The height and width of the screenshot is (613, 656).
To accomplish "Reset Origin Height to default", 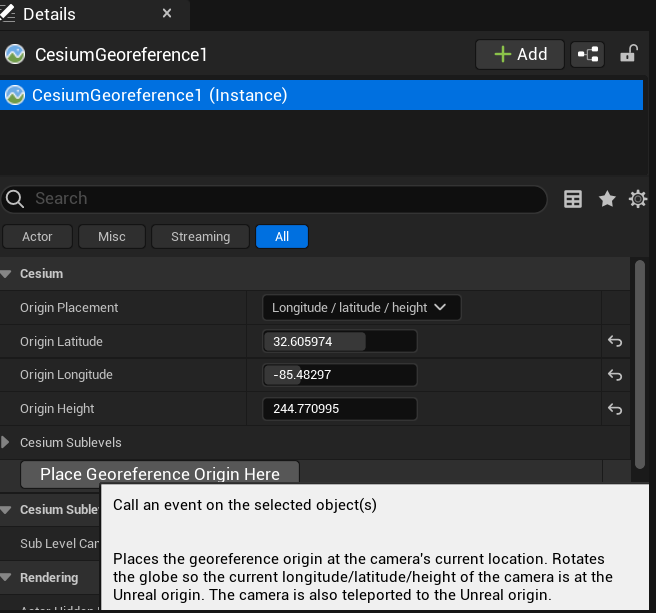I will pyautogui.click(x=615, y=409).
